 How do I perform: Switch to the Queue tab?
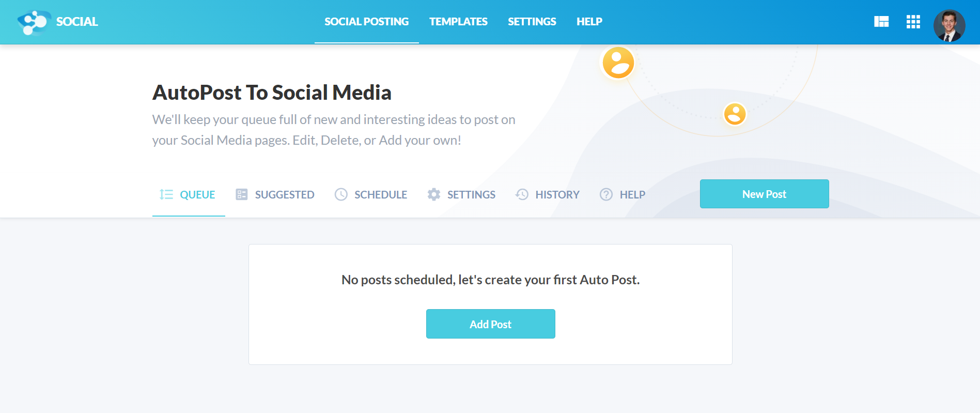click(x=189, y=194)
